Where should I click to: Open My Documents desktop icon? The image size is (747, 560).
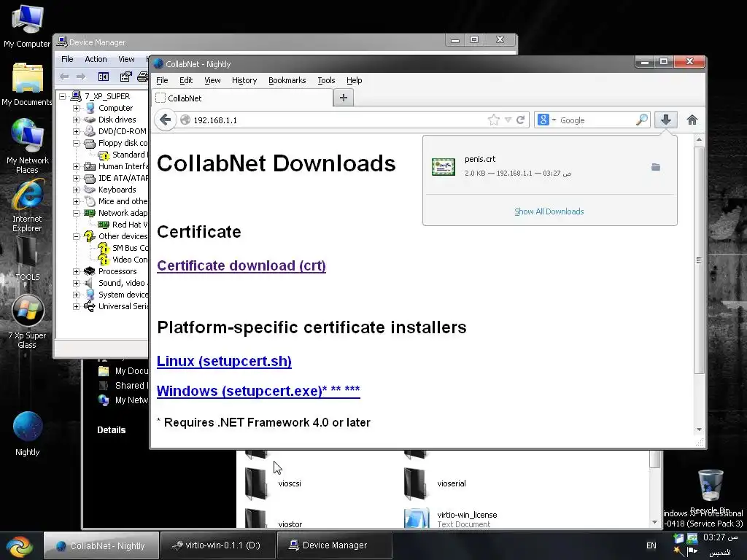click(27, 84)
